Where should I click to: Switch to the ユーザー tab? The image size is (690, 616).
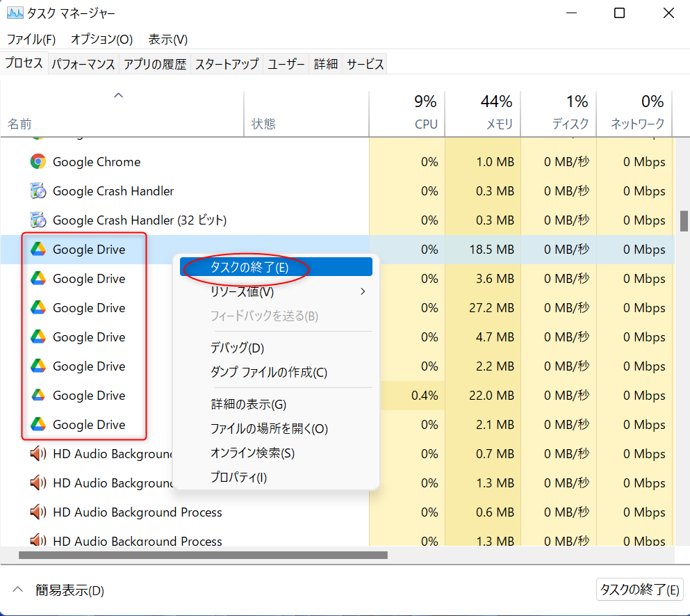click(x=286, y=64)
